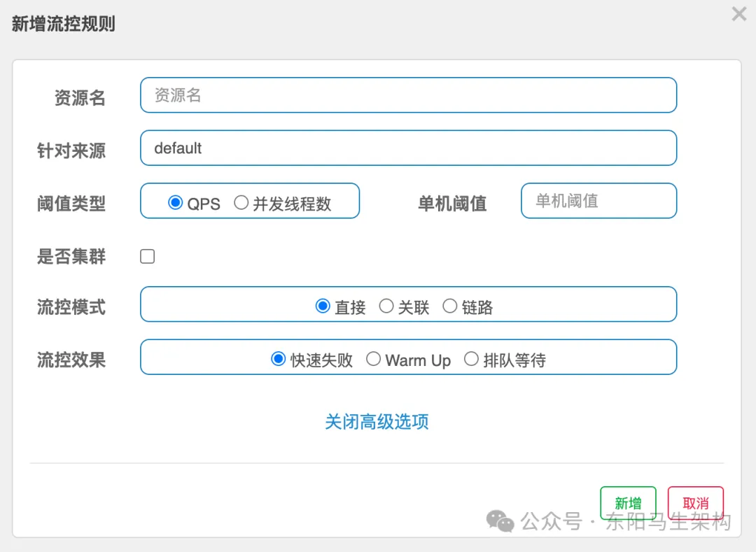This screenshot has width=756, height=552.
Task: Click the 针对来源 field containing default
Action: pos(408,148)
